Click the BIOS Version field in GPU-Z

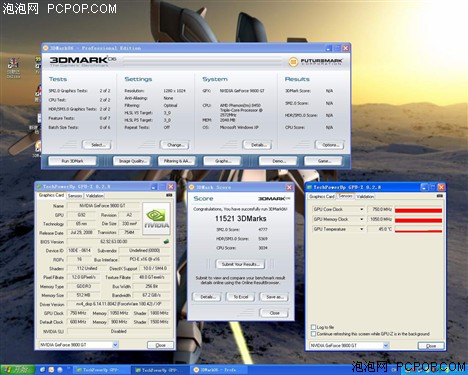point(114,241)
